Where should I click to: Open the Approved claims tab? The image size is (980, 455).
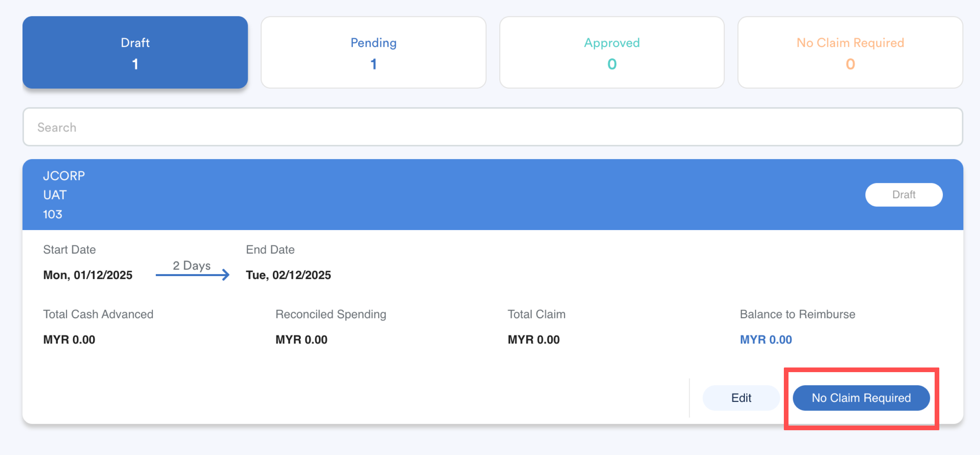pyautogui.click(x=612, y=52)
